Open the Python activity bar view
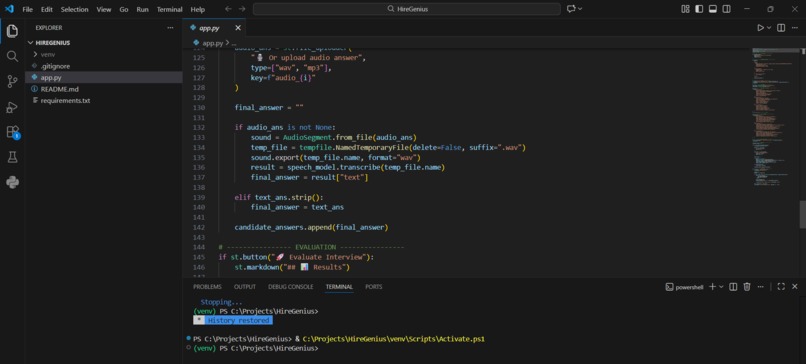 [12, 182]
